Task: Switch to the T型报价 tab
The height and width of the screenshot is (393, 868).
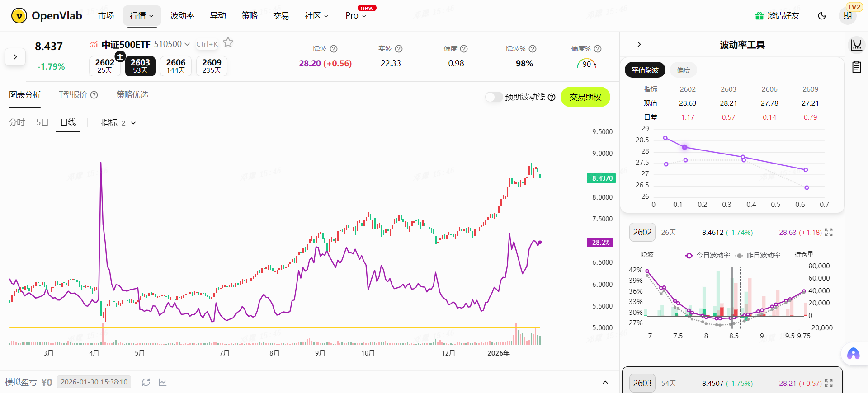Action: (78, 95)
